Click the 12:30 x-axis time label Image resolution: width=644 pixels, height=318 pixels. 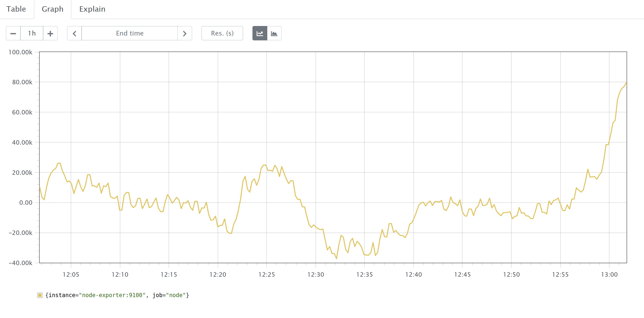(316, 275)
